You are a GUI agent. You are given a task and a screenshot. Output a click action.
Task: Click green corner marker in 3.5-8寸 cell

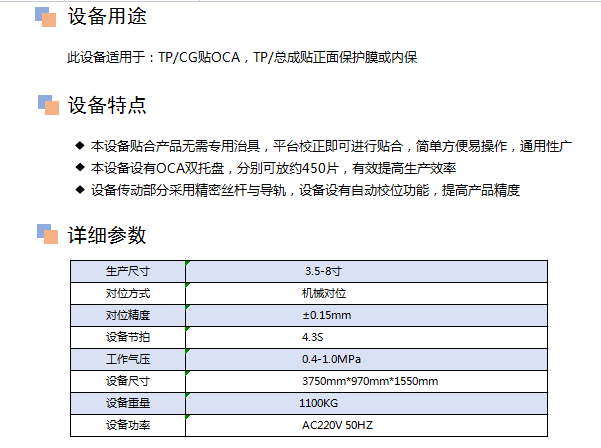[187, 263]
